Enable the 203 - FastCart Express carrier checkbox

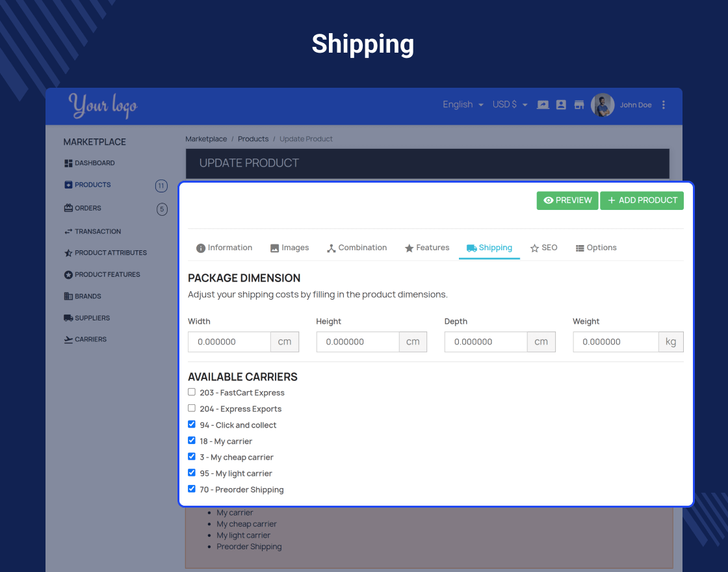[x=192, y=392]
